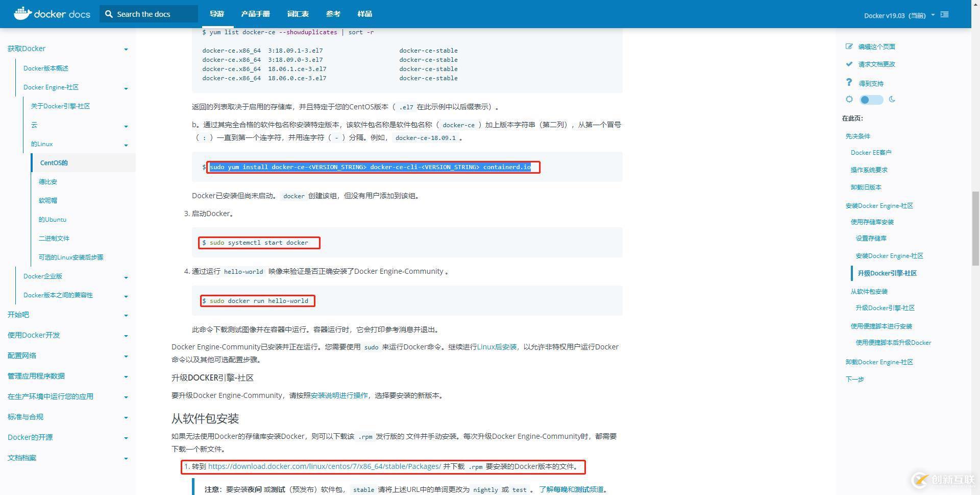980x495 pixels.
Task: Open 的Ubuntu in the sidebar
Action: click(x=53, y=220)
